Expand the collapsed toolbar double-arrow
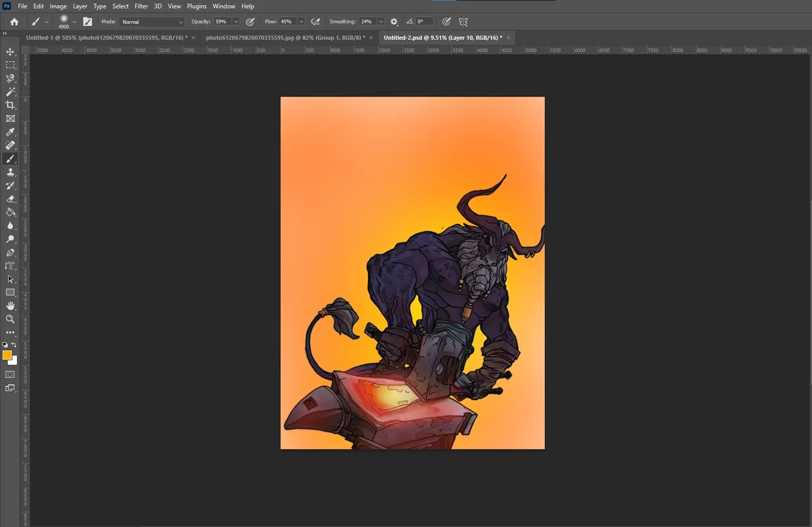Viewport: 812px width, 527px height. point(4,33)
